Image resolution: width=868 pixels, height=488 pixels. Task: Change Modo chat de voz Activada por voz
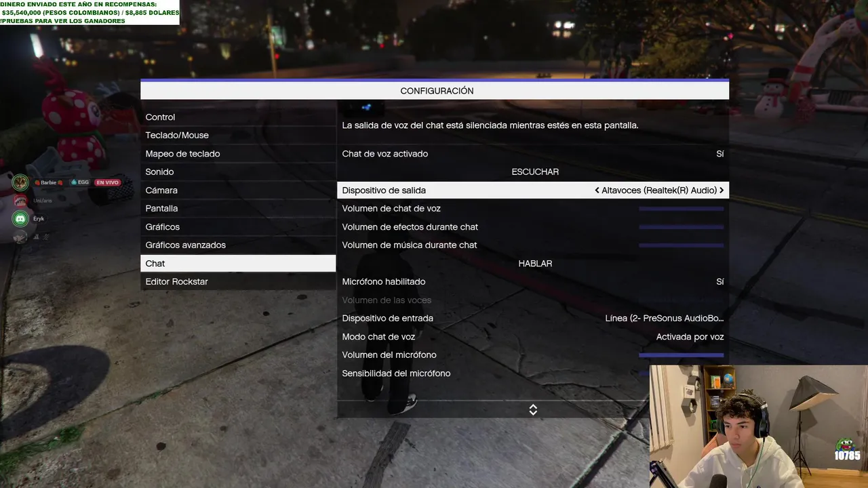[x=690, y=336]
